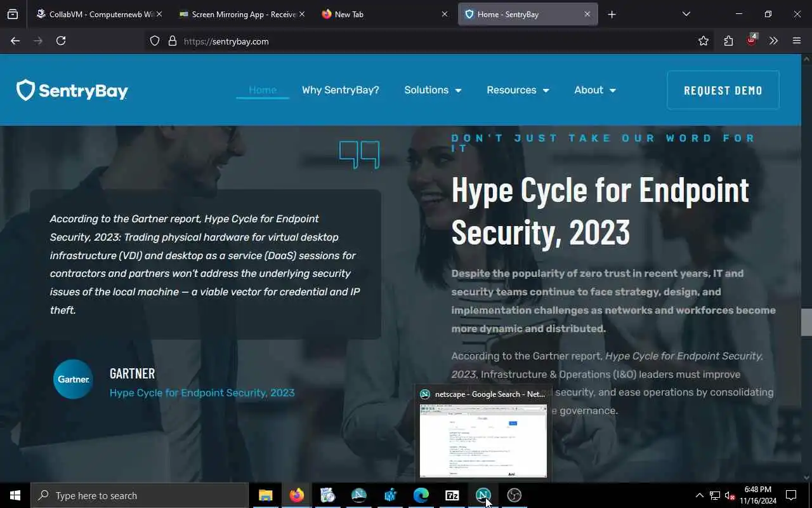Show hidden system tray icons
Viewport: 812px width, 508px height.
[x=700, y=495]
